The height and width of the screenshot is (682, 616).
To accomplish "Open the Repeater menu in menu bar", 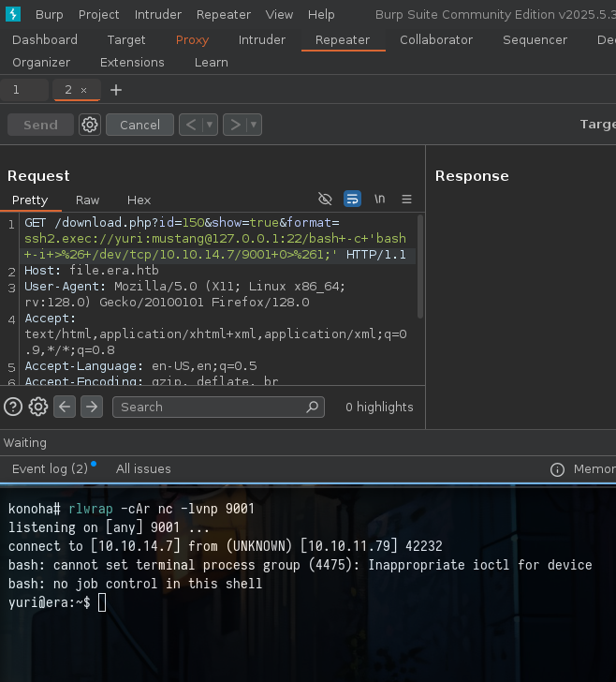I will coord(224,14).
